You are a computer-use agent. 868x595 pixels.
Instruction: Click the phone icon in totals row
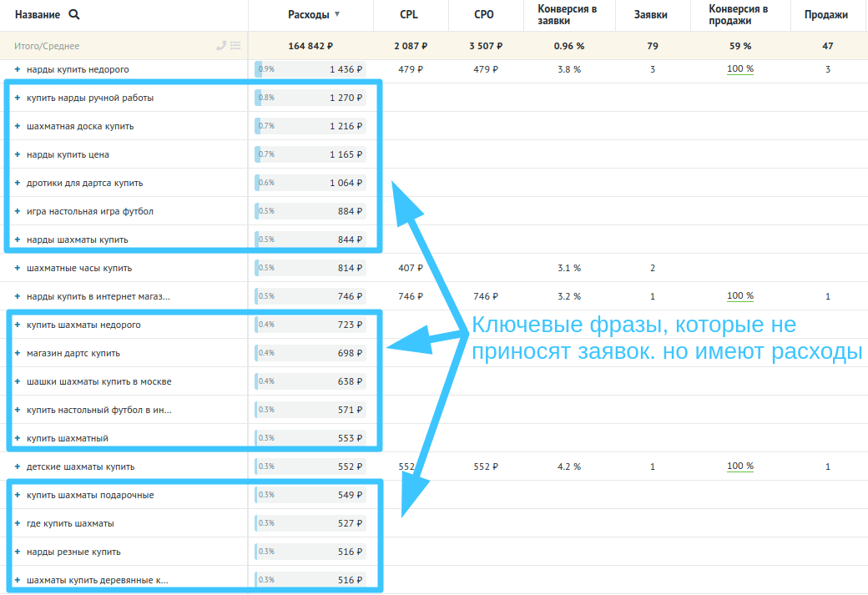click(221, 46)
